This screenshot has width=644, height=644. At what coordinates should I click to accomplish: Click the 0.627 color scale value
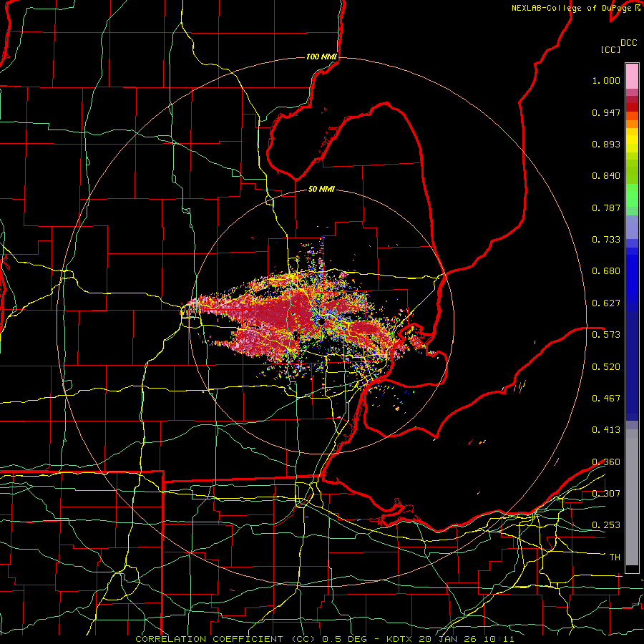pyautogui.click(x=606, y=303)
